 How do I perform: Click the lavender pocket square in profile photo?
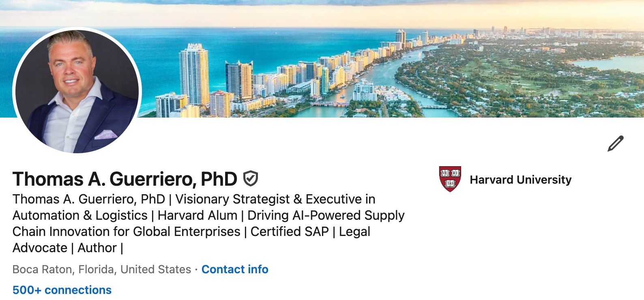(105, 135)
